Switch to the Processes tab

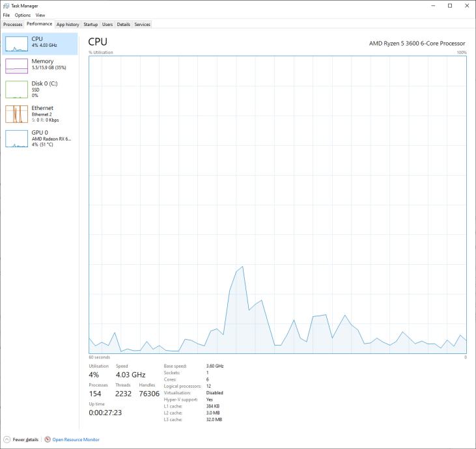(x=13, y=25)
